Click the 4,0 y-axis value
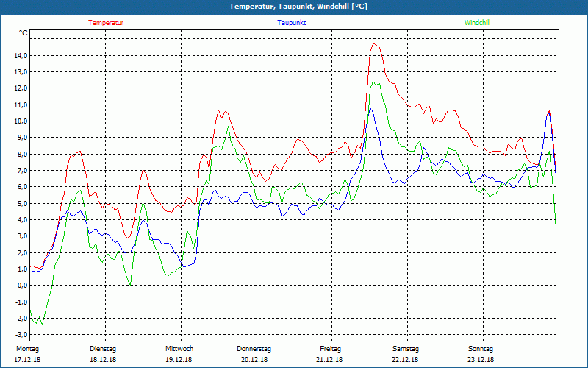Viewport: 588px width, 368px height. coord(23,219)
